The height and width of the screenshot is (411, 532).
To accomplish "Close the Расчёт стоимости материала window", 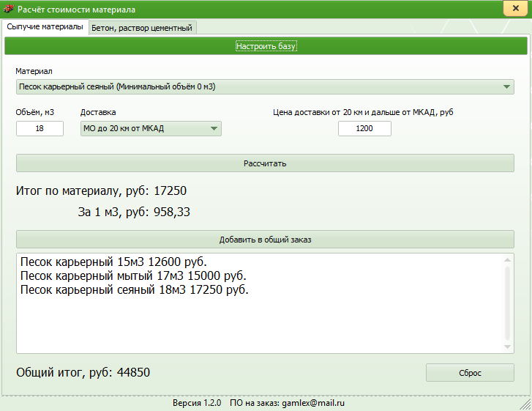I will (x=512, y=9).
